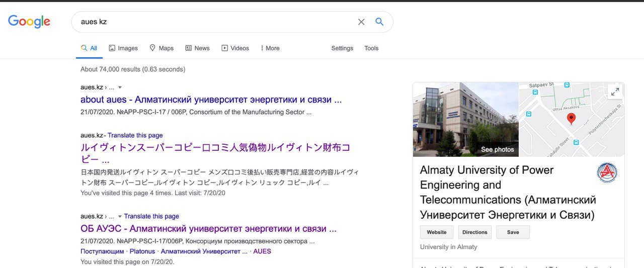Open the Поступающим sitelink
This screenshot has width=644, height=268.
coord(102,251)
